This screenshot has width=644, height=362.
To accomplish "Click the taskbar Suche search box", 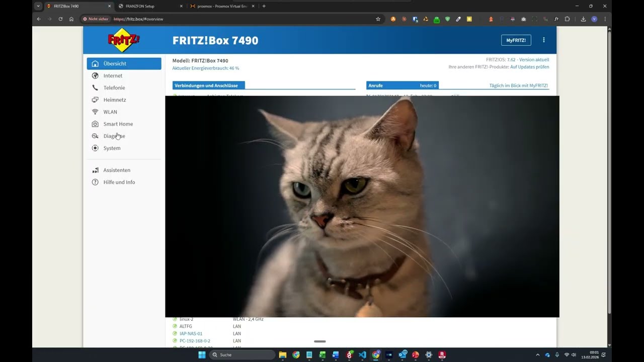I will click(x=242, y=355).
